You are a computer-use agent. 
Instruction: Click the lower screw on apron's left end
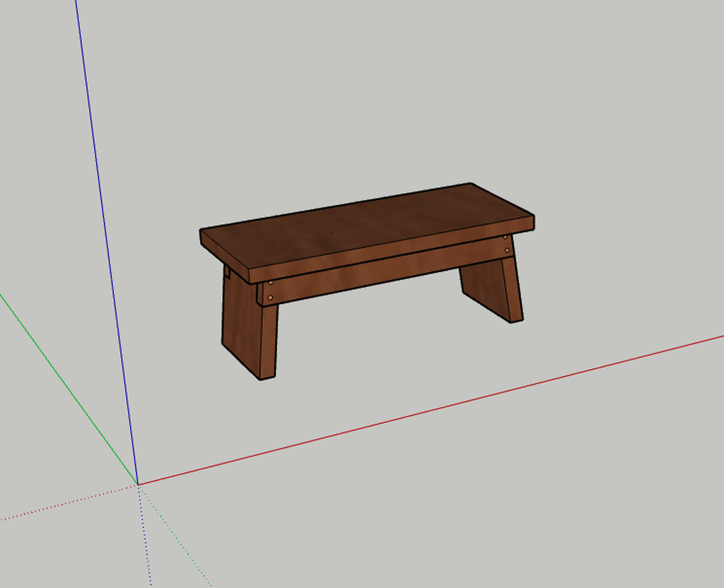pos(271,298)
